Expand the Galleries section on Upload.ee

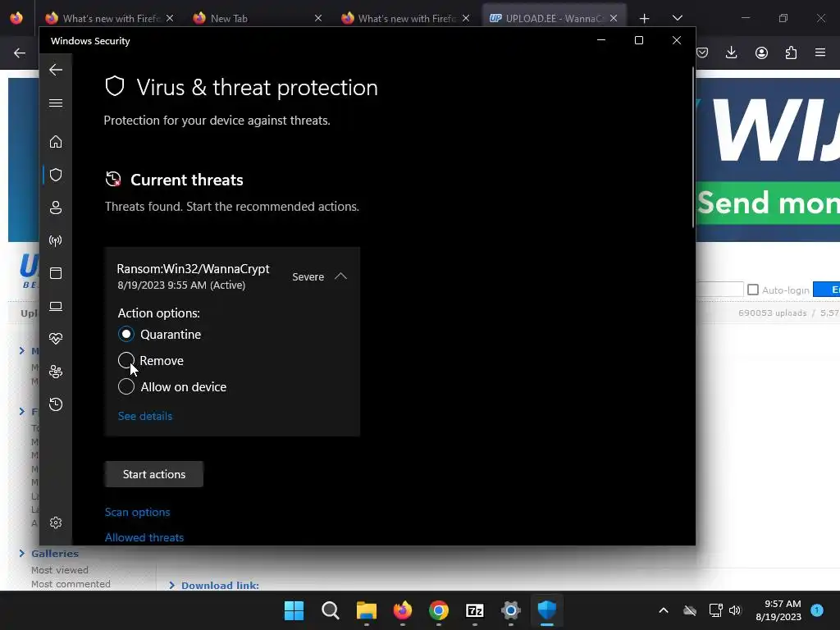[x=55, y=554]
